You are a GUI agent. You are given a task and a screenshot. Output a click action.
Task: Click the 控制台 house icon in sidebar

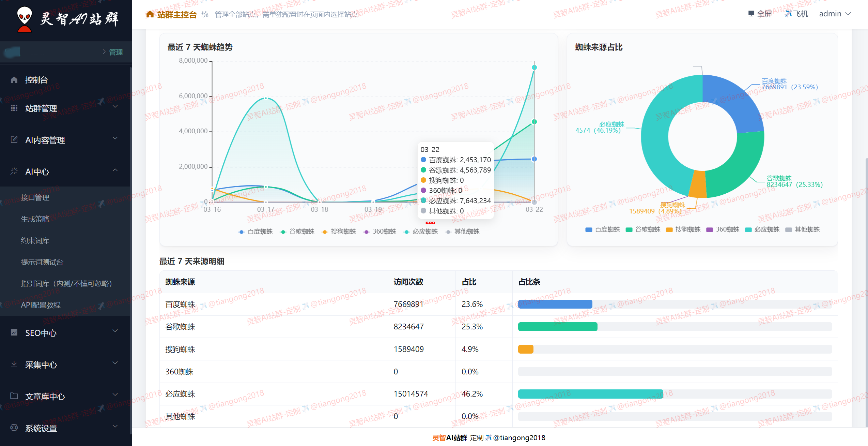point(14,80)
